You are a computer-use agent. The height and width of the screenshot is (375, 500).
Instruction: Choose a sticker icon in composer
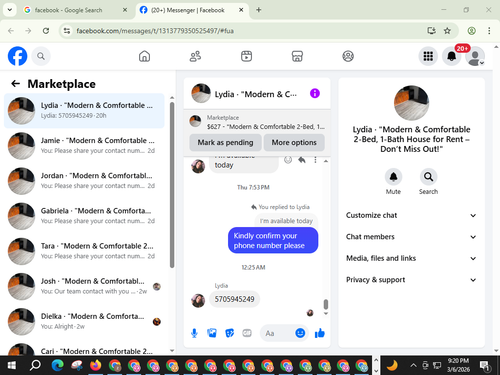click(x=229, y=333)
